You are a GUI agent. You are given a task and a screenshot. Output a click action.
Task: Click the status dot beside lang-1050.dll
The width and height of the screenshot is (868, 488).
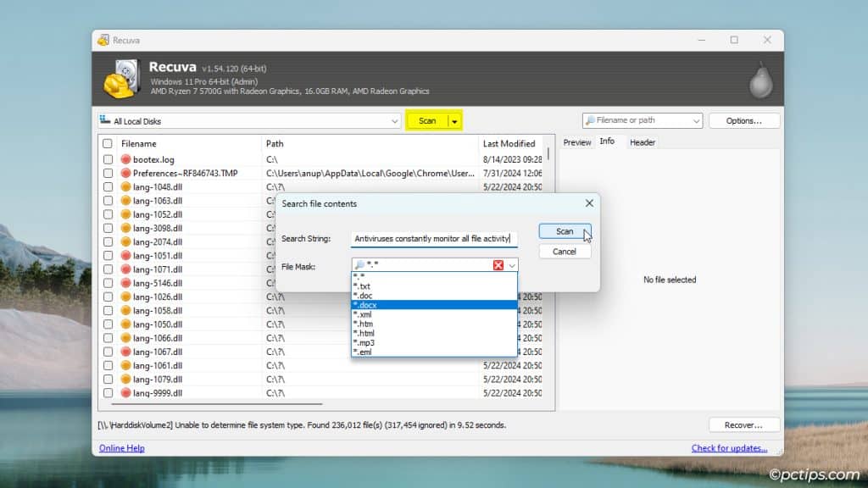pos(125,324)
